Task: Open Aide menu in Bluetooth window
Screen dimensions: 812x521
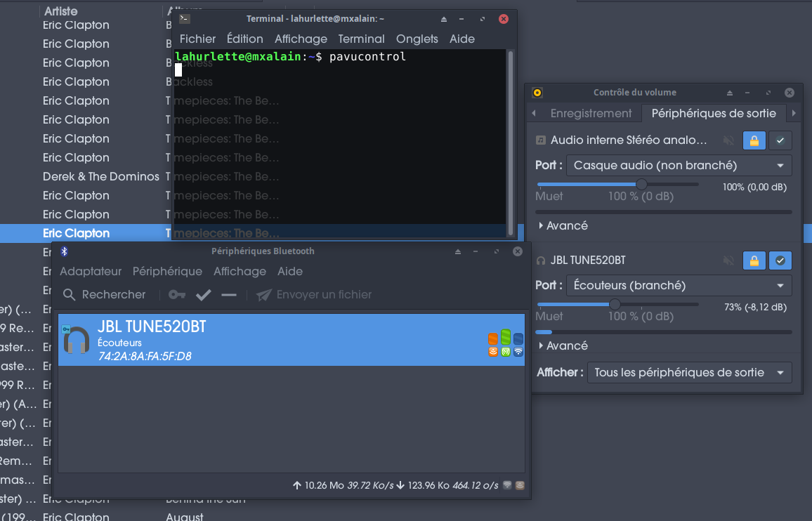Action: point(290,271)
